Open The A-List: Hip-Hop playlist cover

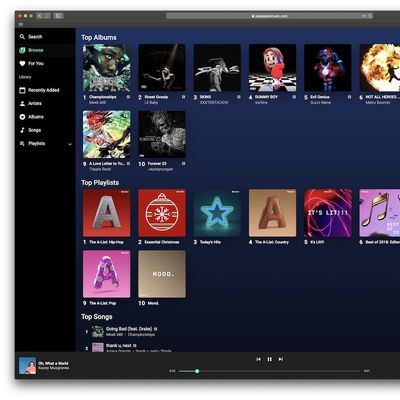coord(107,213)
